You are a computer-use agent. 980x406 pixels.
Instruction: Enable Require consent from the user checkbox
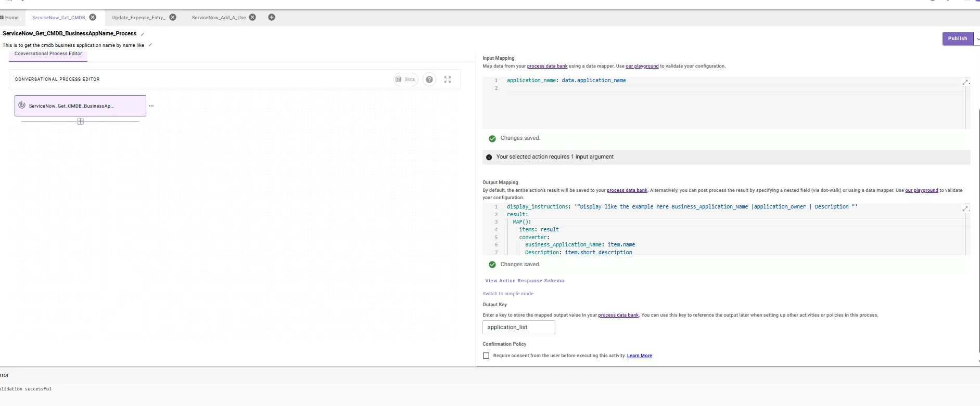tap(486, 356)
